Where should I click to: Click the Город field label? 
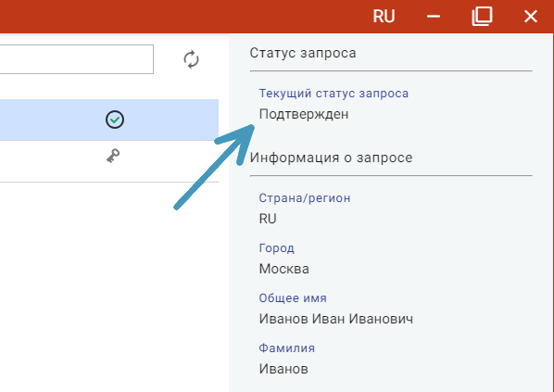[x=276, y=248]
